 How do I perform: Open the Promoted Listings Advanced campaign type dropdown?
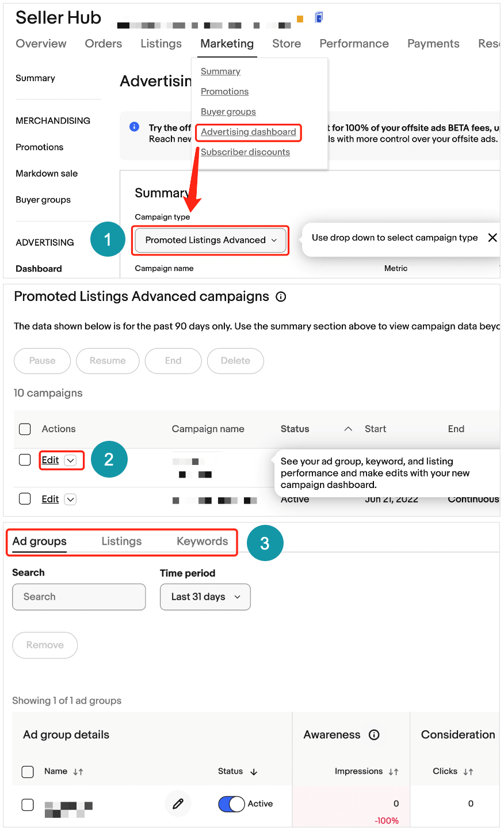(x=211, y=240)
